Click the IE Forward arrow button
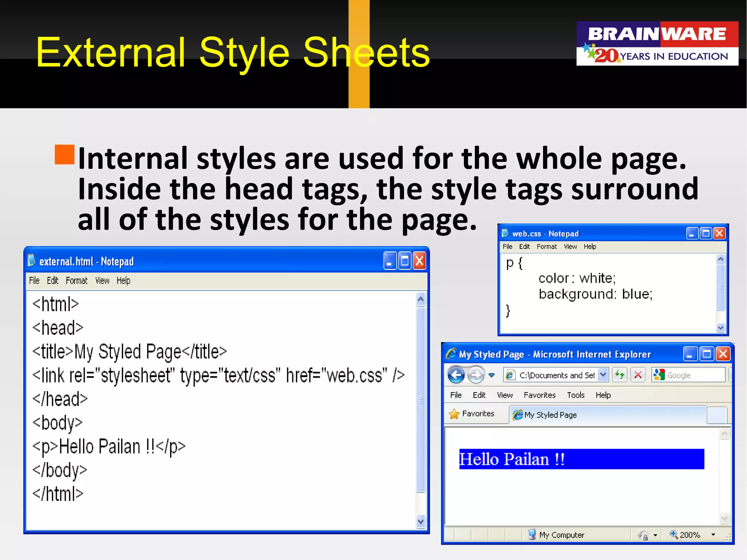The width and height of the screenshot is (747, 560). (x=476, y=375)
